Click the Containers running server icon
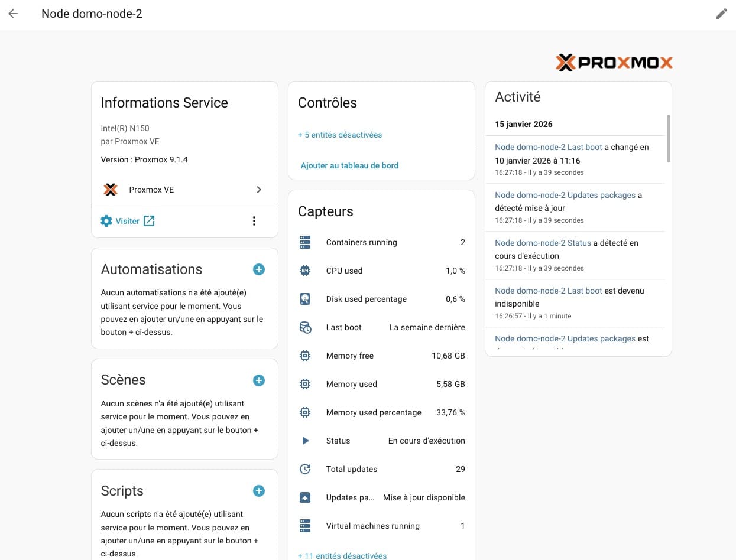736x560 pixels. (305, 242)
